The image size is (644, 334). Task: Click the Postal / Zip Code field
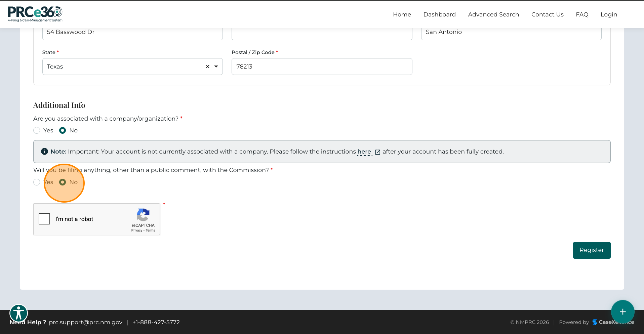coord(322,67)
